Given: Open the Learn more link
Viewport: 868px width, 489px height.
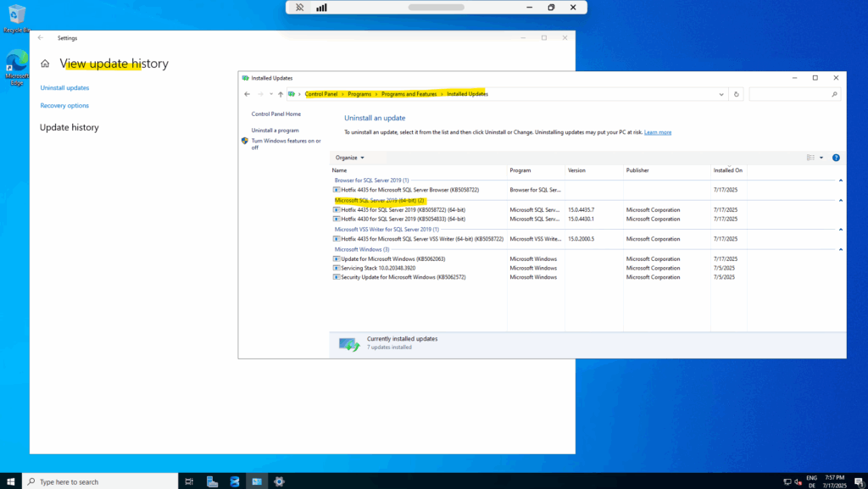Looking at the screenshot, I should pyautogui.click(x=658, y=132).
